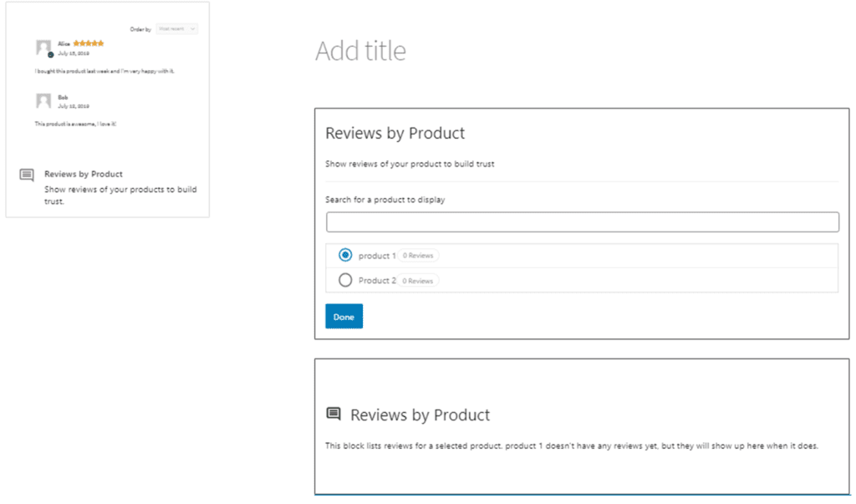Select the Product 2 radio button
This screenshot has height=504, width=856.
tap(345, 281)
